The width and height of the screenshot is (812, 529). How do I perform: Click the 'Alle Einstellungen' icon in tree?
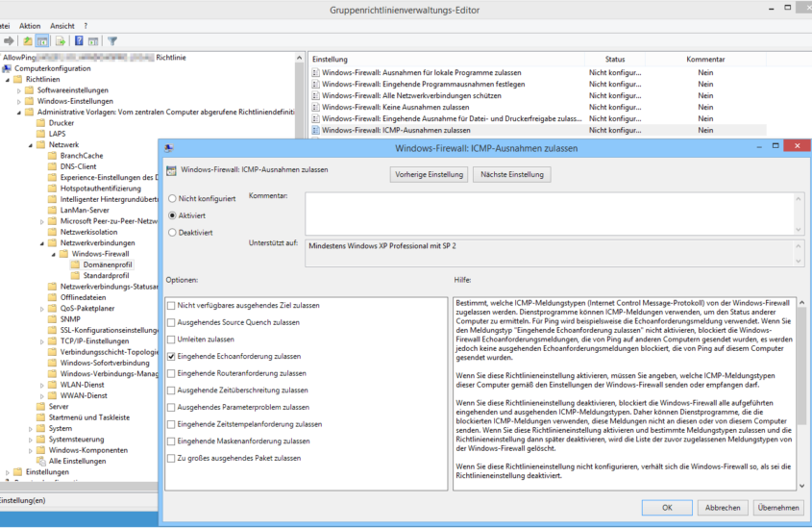coord(41,461)
